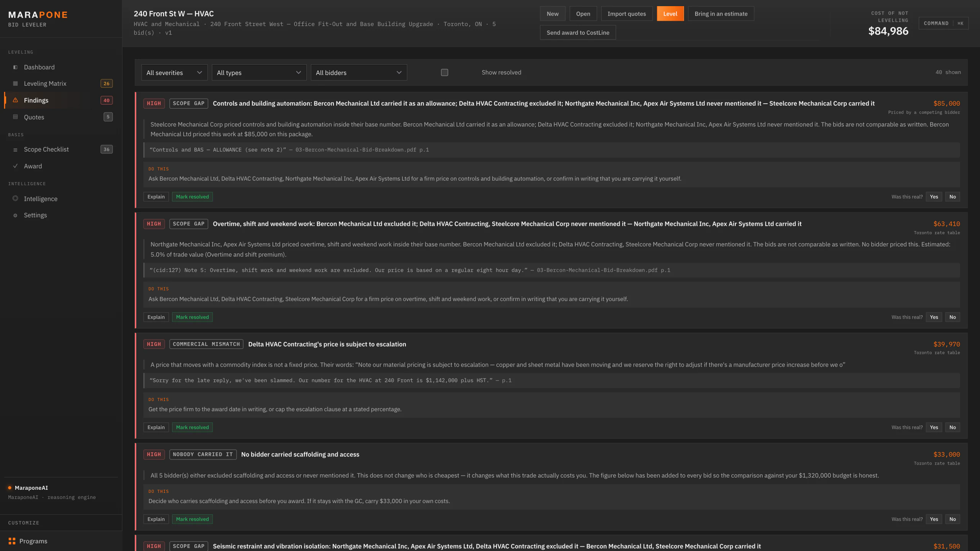Click Explain on the Overtime, shift and weekend finding

pyautogui.click(x=156, y=317)
